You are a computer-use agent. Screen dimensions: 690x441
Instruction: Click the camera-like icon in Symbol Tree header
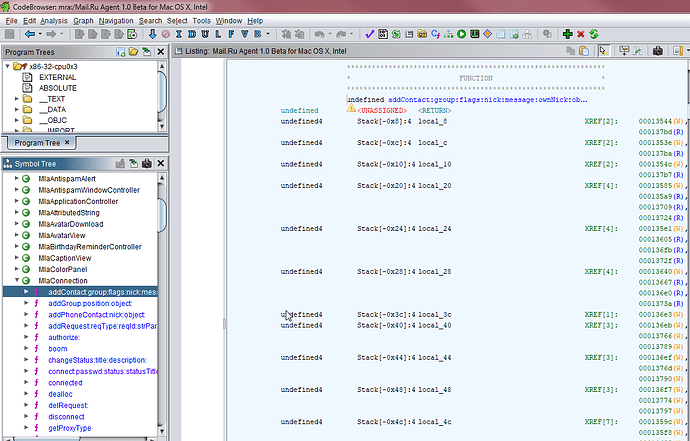pyautogui.click(x=147, y=164)
